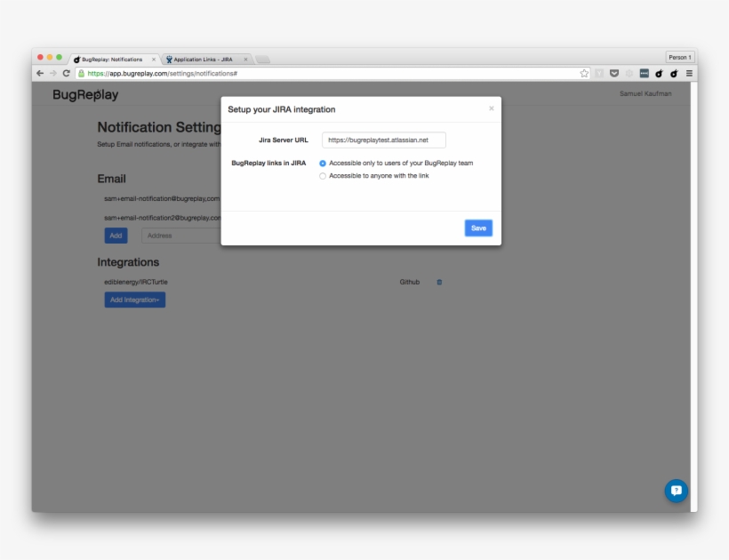Image resolution: width=729 pixels, height=560 pixels.
Task: Click the Person 1 profile button
Action: (x=680, y=57)
